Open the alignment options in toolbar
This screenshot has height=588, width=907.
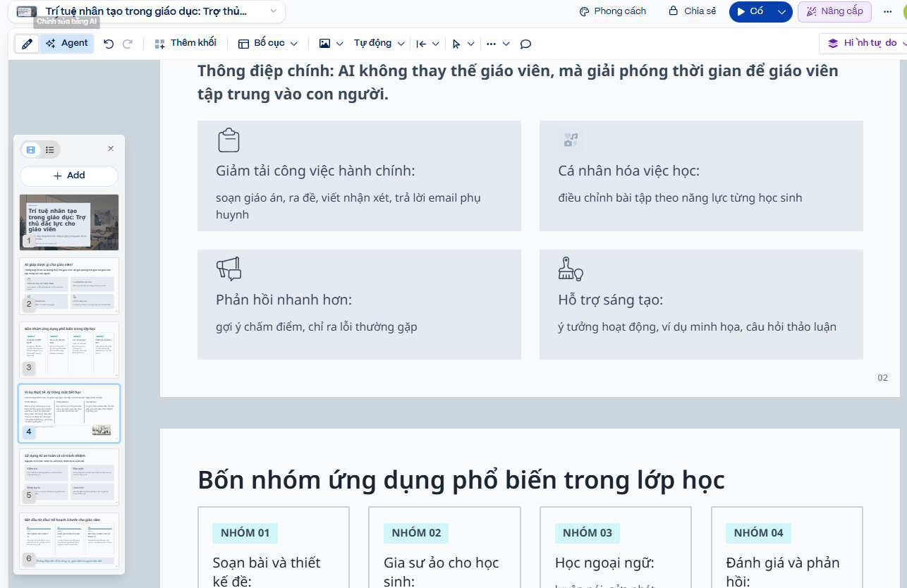[x=427, y=44]
